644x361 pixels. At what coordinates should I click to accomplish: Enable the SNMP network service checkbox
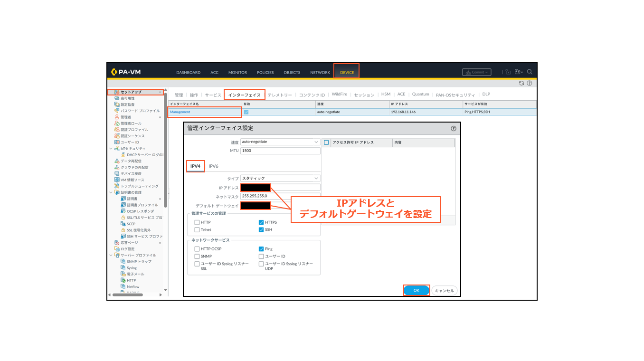(x=197, y=256)
